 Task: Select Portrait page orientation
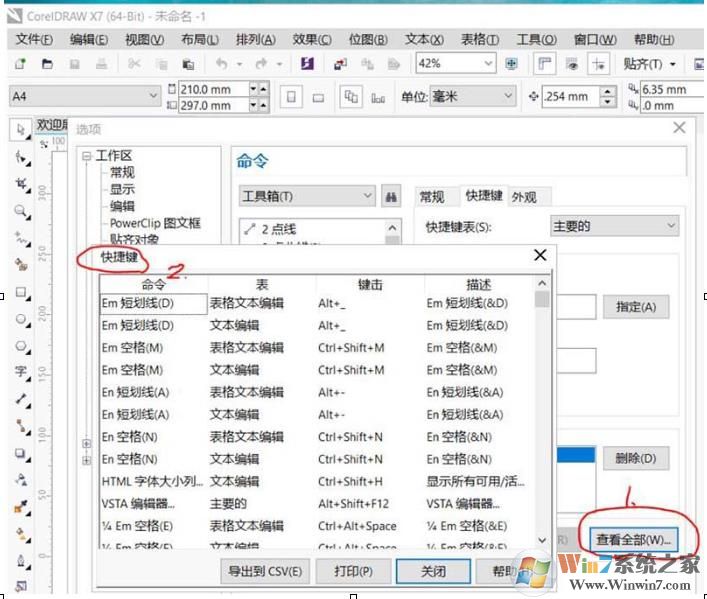tap(291, 97)
